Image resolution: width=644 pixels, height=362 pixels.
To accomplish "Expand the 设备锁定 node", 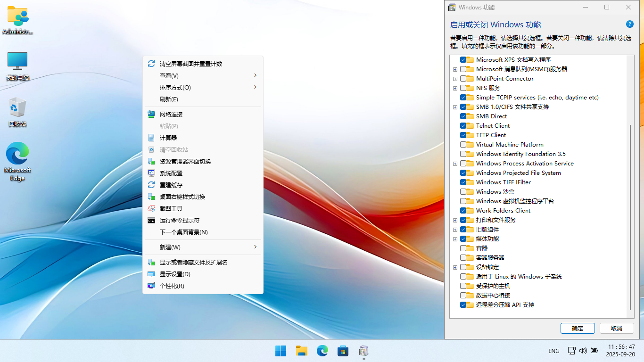I will [455, 267].
